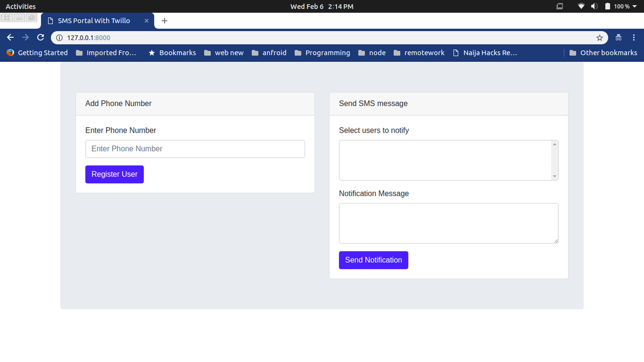Click the screen indicator icon in top bar
The height and width of the screenshot is (362, 644).
click(x=560, y=7)
